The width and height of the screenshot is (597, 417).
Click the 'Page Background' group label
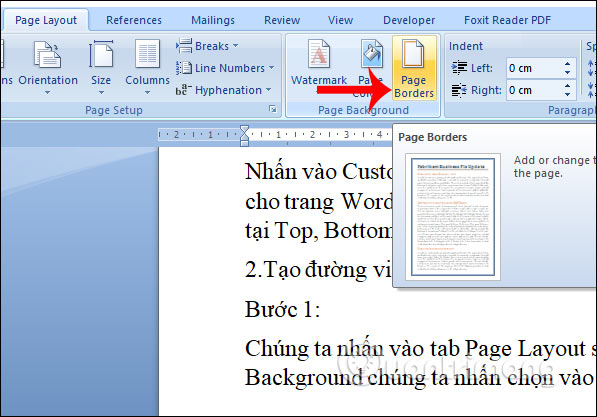click(x=363, y=110)
